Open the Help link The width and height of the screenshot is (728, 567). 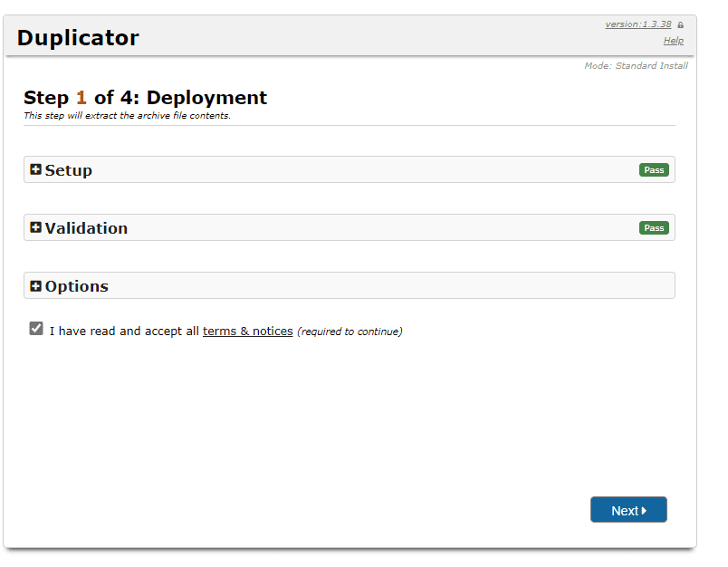pyautogui.click(x=674, y=40)
